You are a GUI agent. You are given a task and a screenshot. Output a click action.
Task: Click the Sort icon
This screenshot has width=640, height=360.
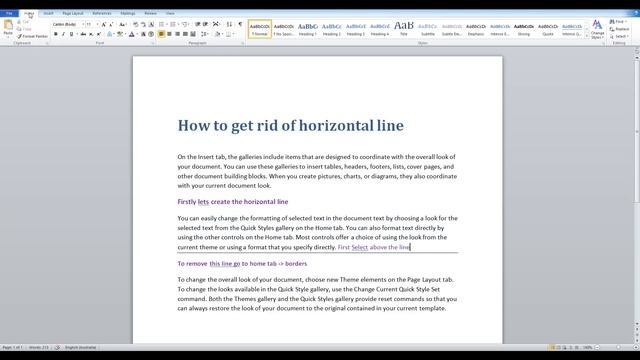click(229, 24)
